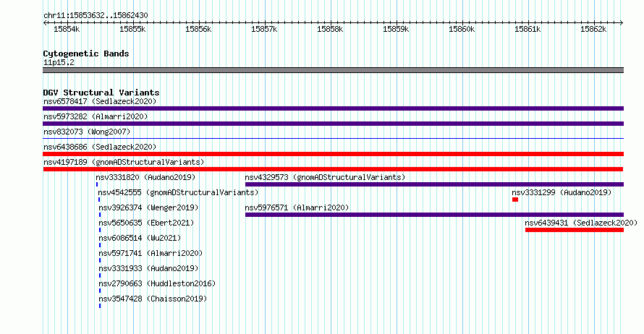Click nsv3547428 (Chaisson2019) label

(153, 299)
